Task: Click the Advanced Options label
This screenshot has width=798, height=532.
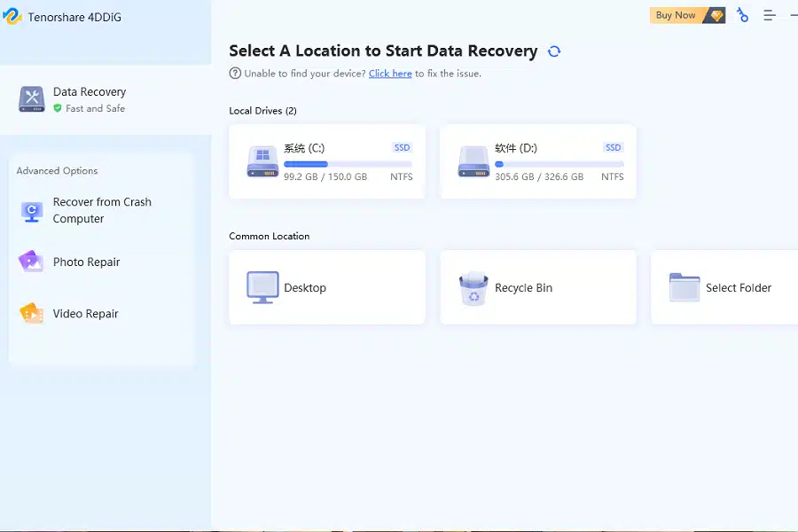Action: point(57,170)
